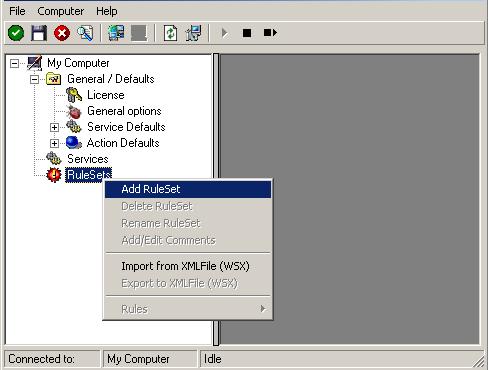Click the magnifier search toolbar icon
The width and height of the screenshot is (488, 370).
(85, 33)
